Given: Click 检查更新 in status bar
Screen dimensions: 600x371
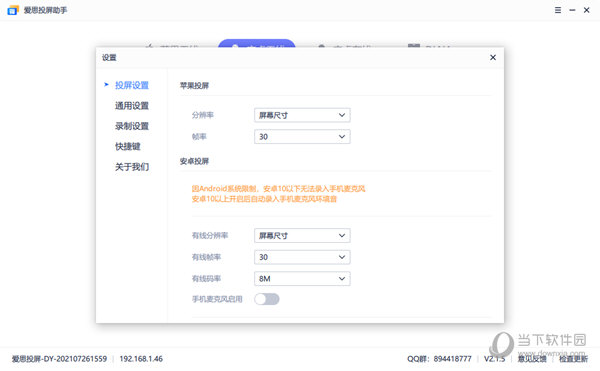Looking at the screenshot, I should tap(573, 359).
